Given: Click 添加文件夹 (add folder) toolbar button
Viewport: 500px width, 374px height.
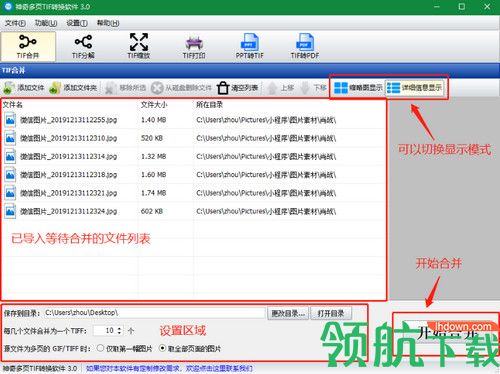Looking at the screenshot, I should point(73,88).
